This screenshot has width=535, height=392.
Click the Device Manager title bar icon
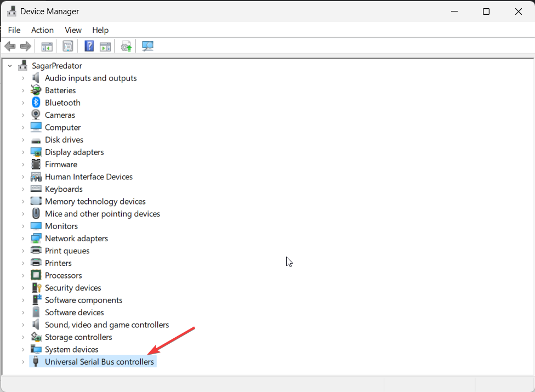click(12, 12)
